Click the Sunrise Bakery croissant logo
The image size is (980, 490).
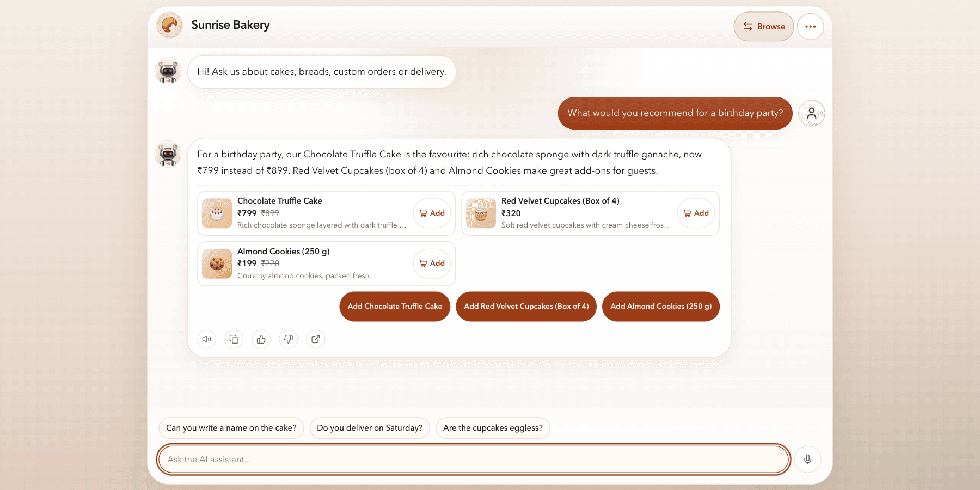169,25
